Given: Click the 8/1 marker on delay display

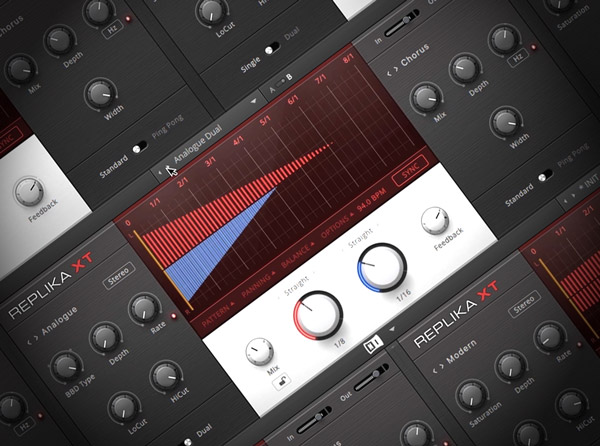Looking at the screenshot, I should 348,59.
